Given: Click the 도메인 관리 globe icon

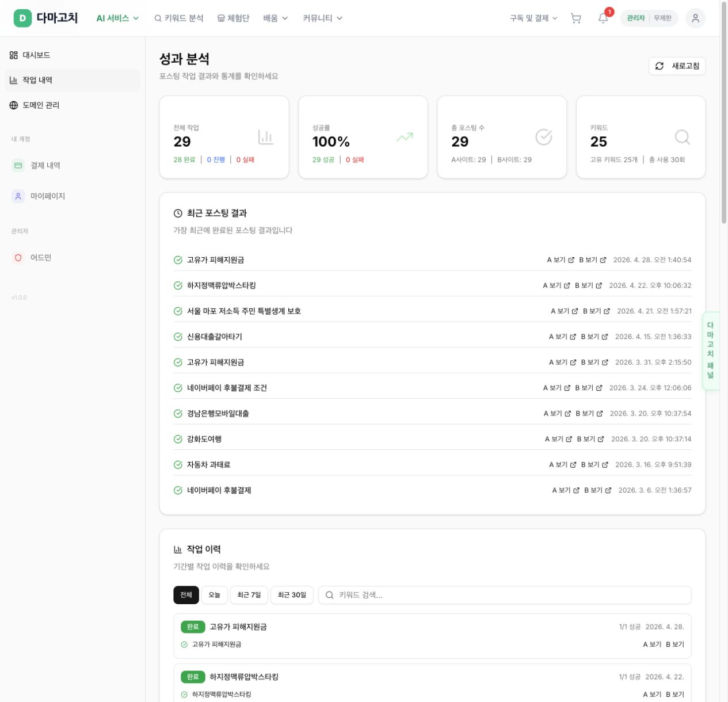Looking at the screenshot, I should (14, 105).
